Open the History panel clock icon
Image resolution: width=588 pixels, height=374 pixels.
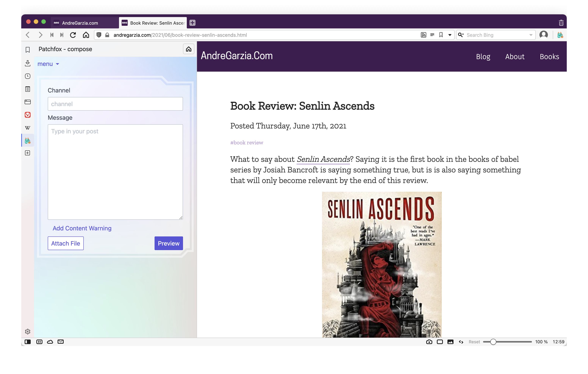28,76
